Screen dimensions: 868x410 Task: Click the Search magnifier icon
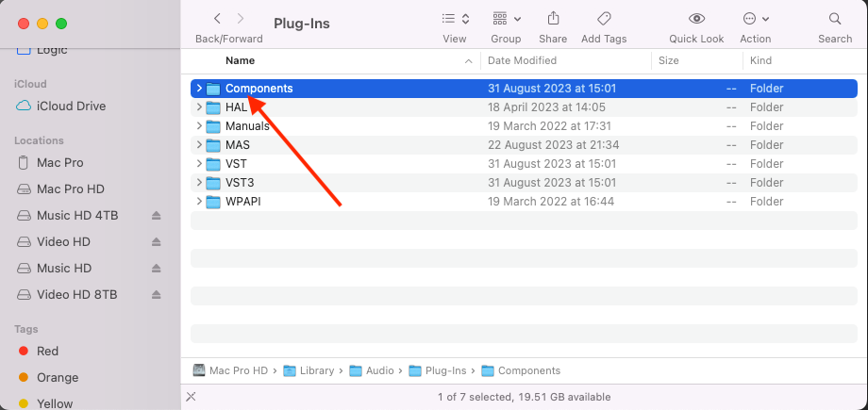click(x=835, y=19)
